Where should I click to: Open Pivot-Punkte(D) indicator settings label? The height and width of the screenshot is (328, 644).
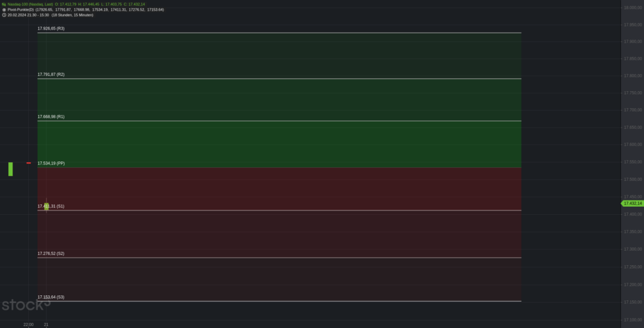point(21,9)
